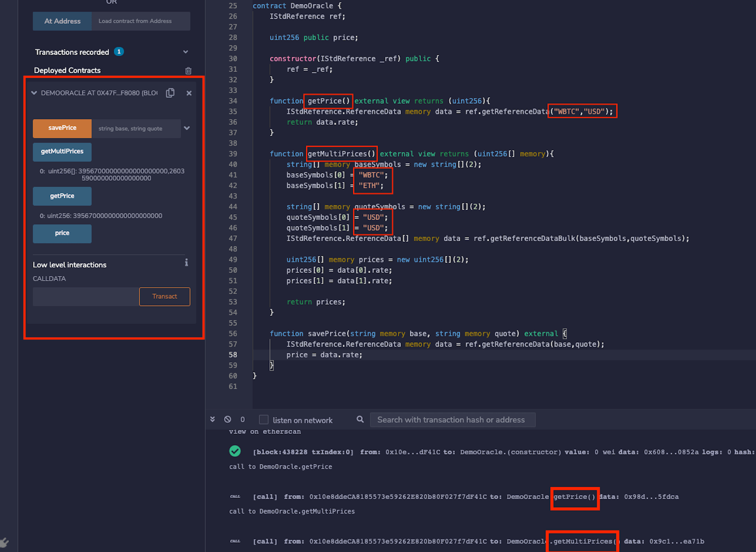This screenshot has height=552, width=756.
Task: Click the Load contract from Address field
Action: (140, 21)
